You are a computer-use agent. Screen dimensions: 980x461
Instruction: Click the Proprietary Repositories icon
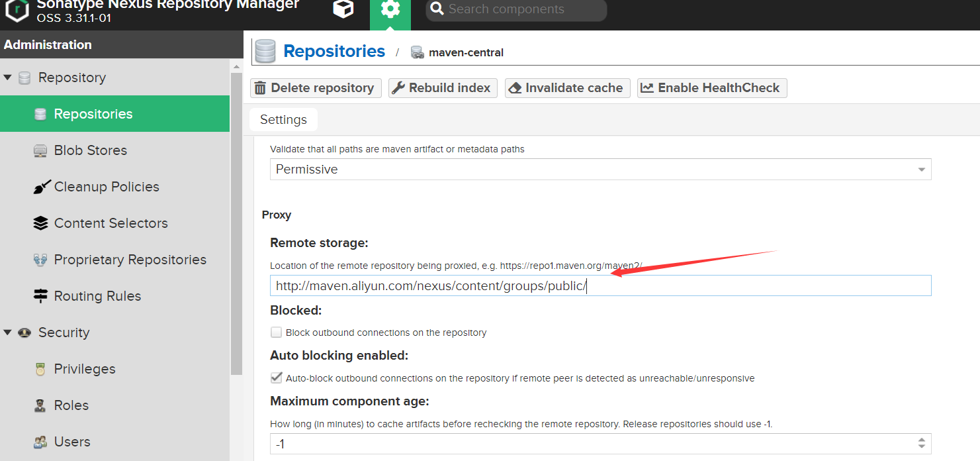(x=40, y=260)
